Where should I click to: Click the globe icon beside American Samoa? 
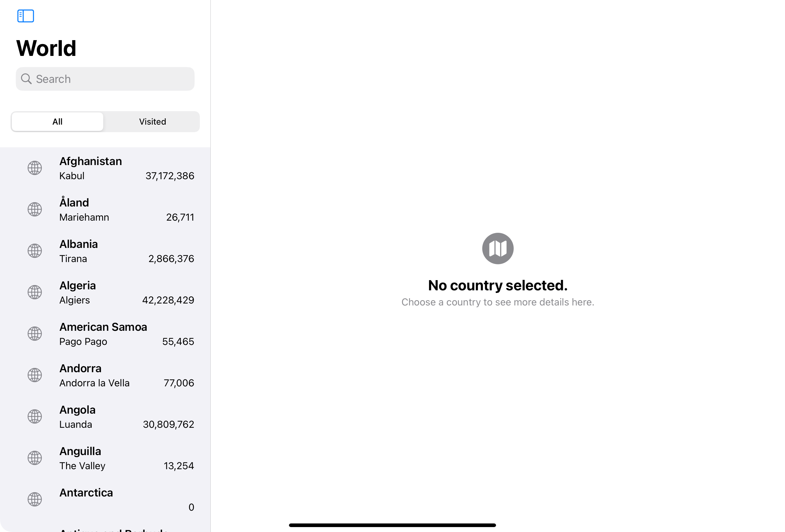click(35, 333)
